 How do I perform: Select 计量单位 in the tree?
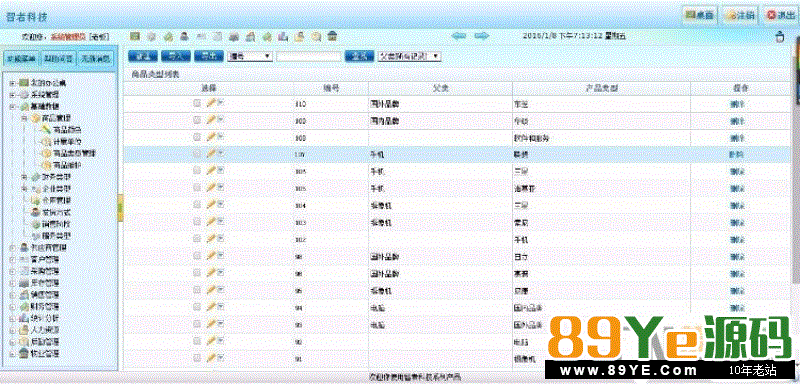[67, 141]
